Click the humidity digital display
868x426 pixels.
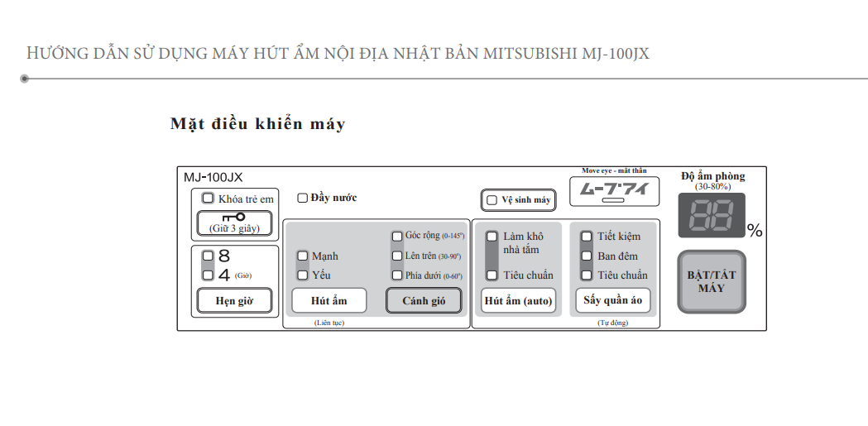pyautogui.click(x=711, y=216)
